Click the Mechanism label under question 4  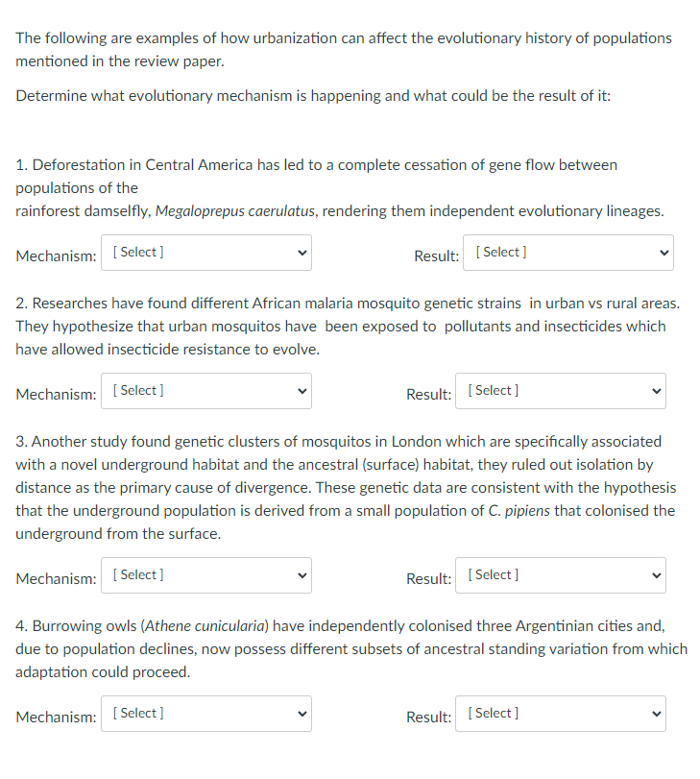[x=56, y=717]
